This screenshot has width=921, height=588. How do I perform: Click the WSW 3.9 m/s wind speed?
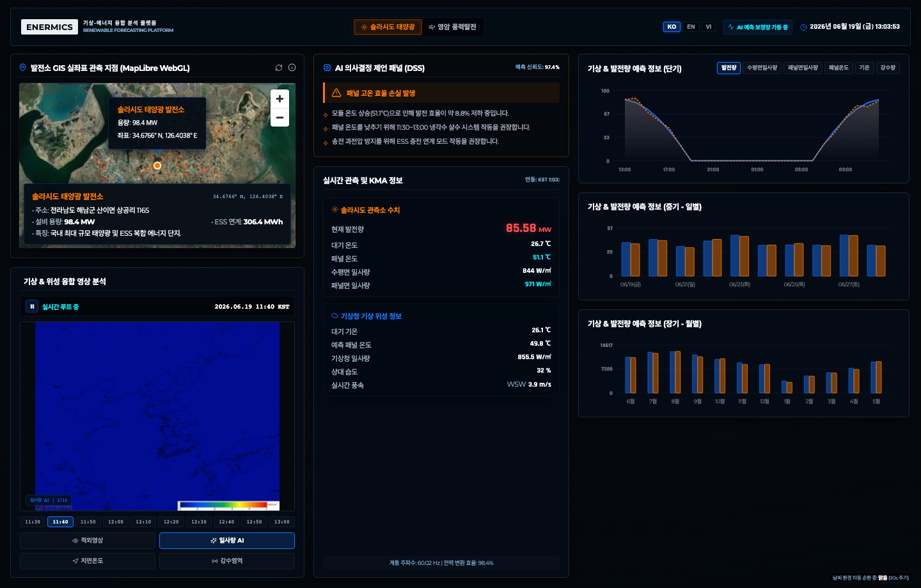point(529,385)
